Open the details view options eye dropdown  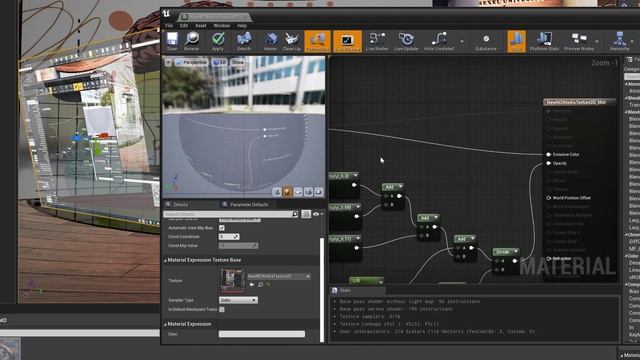coord(318,214)
